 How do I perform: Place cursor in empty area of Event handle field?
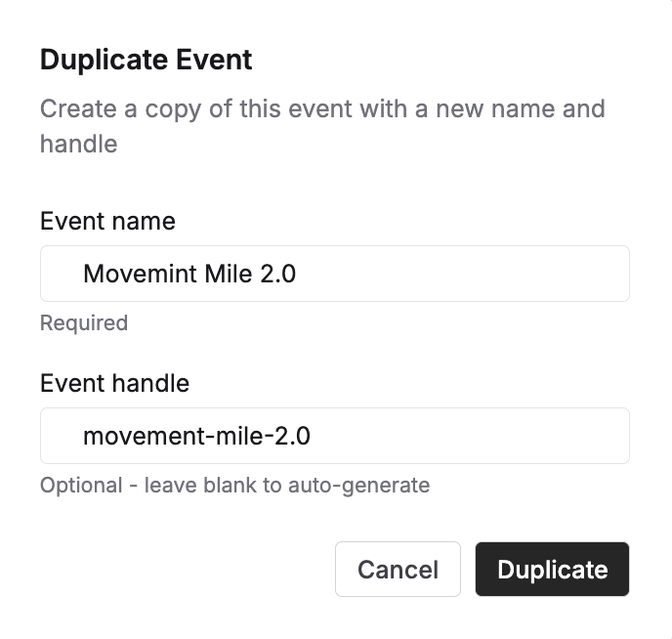[x=469, y=436]
